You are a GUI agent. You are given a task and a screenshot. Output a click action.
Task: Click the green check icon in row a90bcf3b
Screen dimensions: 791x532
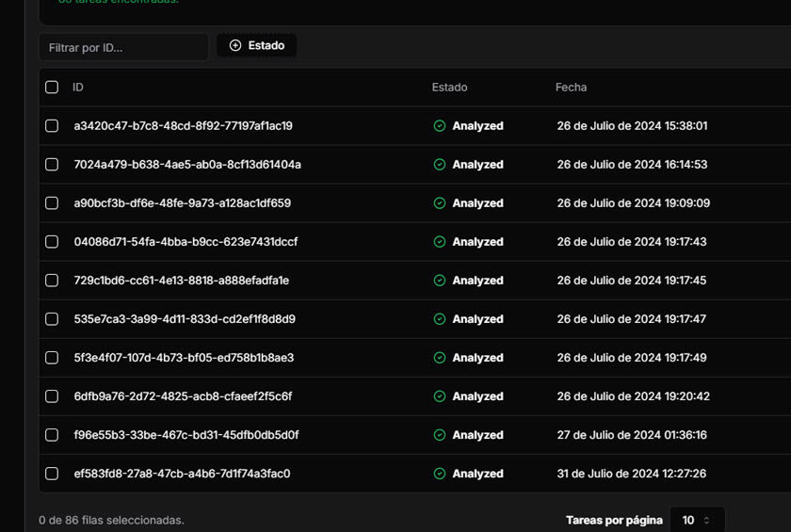coord(439,203)
